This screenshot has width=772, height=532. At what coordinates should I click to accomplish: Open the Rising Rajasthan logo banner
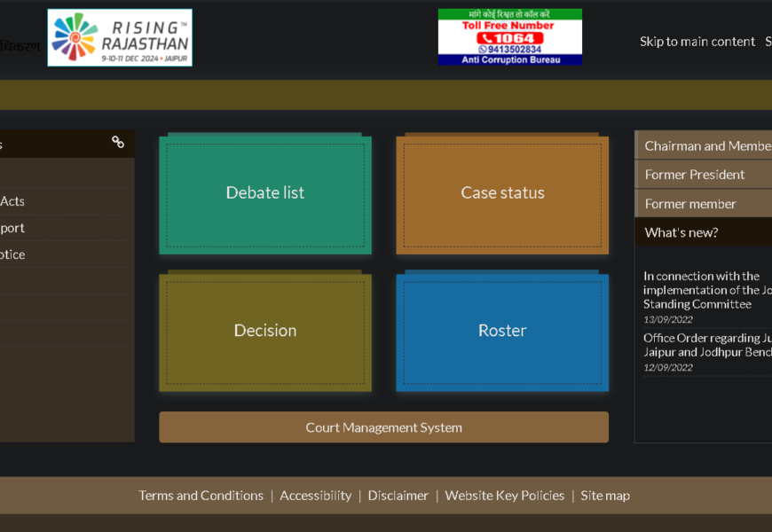point(120,38)
